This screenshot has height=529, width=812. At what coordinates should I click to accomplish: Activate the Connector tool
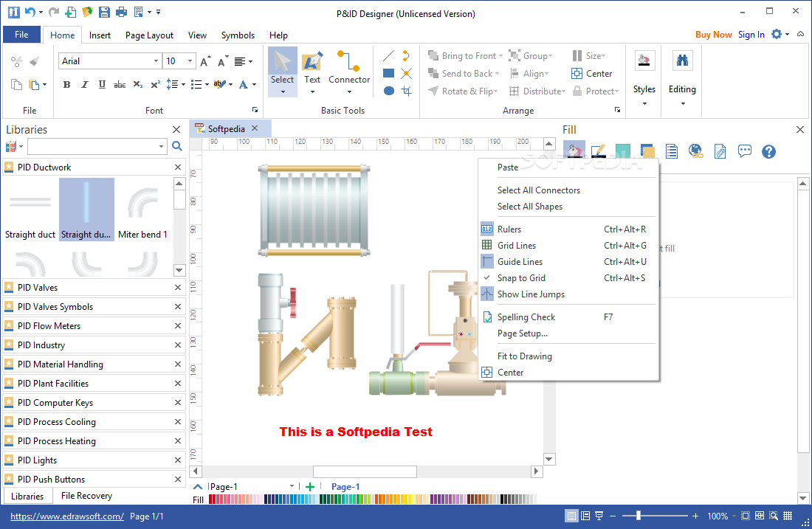click(349, 72)
